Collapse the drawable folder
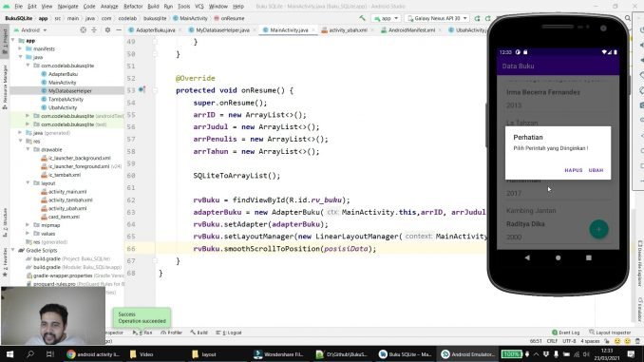This screenshot has height=362, width=644. pyautogui.click(x=28, y=149)
